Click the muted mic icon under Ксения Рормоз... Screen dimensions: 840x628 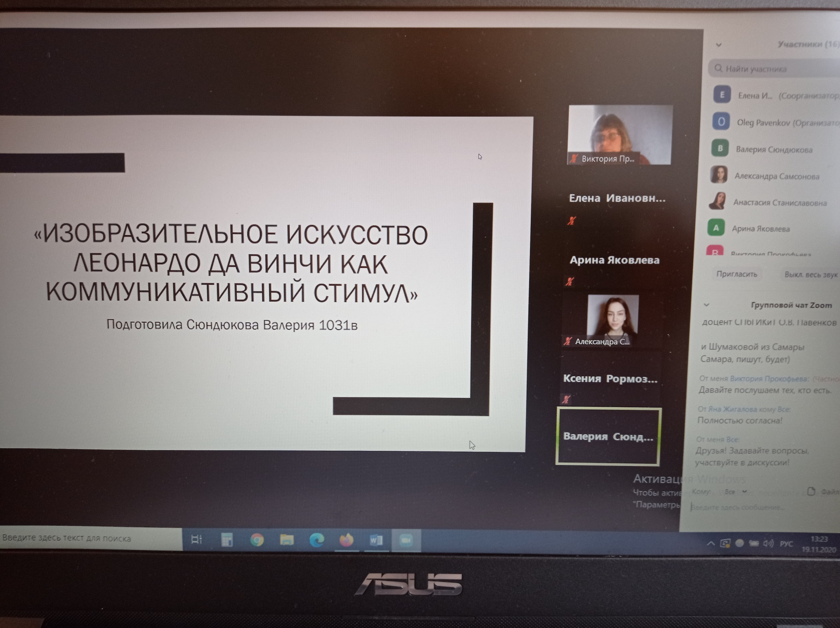[566, 399]
